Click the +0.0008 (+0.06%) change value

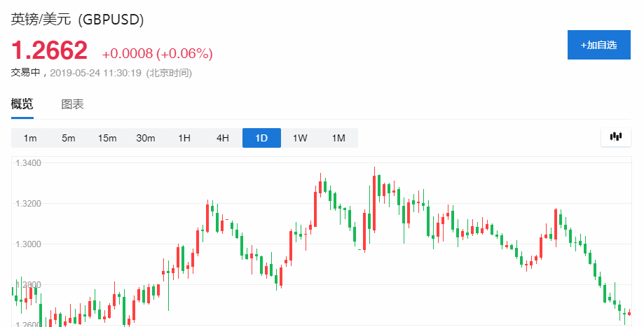click(157, 54)
